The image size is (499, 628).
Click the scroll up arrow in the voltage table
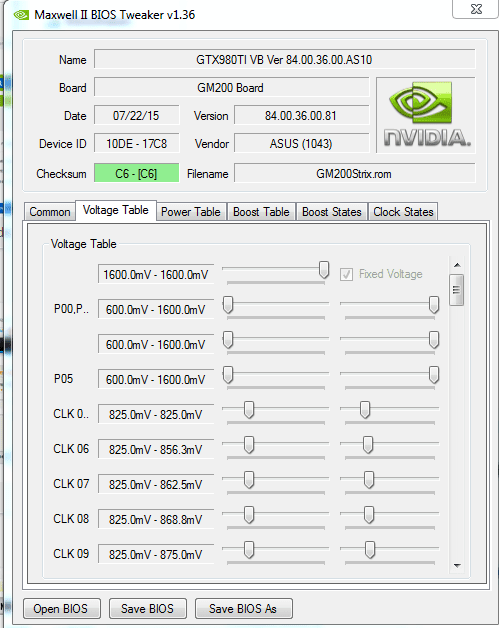(x=457, y=265)
